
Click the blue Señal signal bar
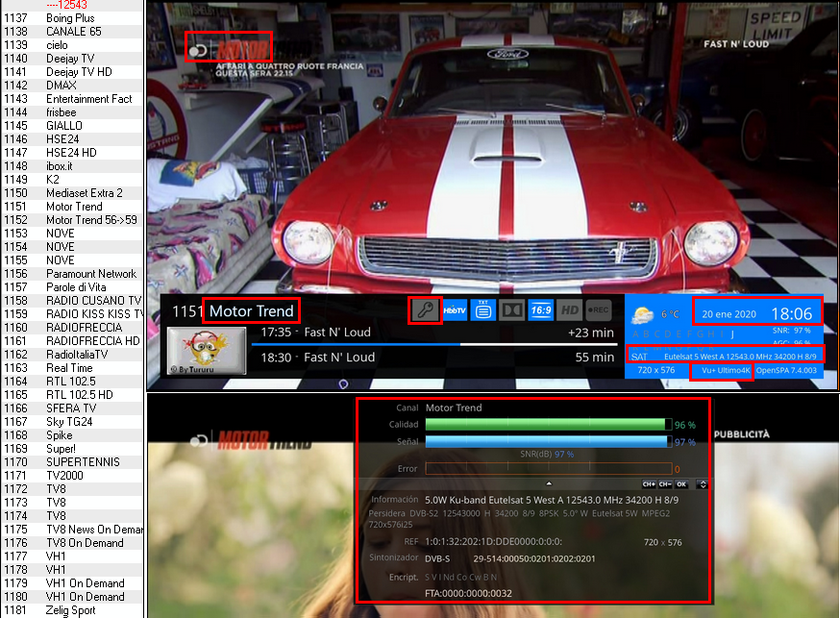[549, 442]
